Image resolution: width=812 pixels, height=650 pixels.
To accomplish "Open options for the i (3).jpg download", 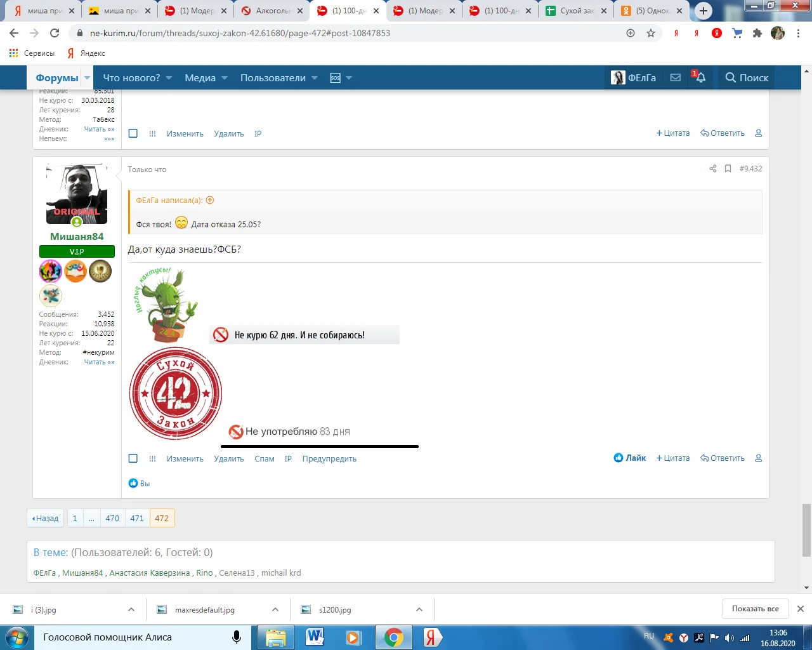I will [131, 609].
